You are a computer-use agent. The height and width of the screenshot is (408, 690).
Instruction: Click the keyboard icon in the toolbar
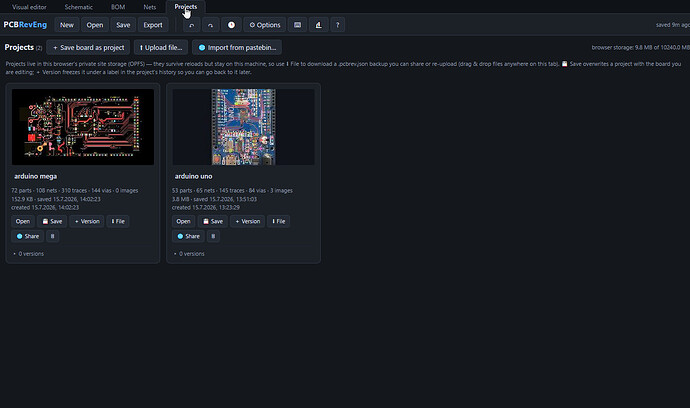[x=297, y=25]
